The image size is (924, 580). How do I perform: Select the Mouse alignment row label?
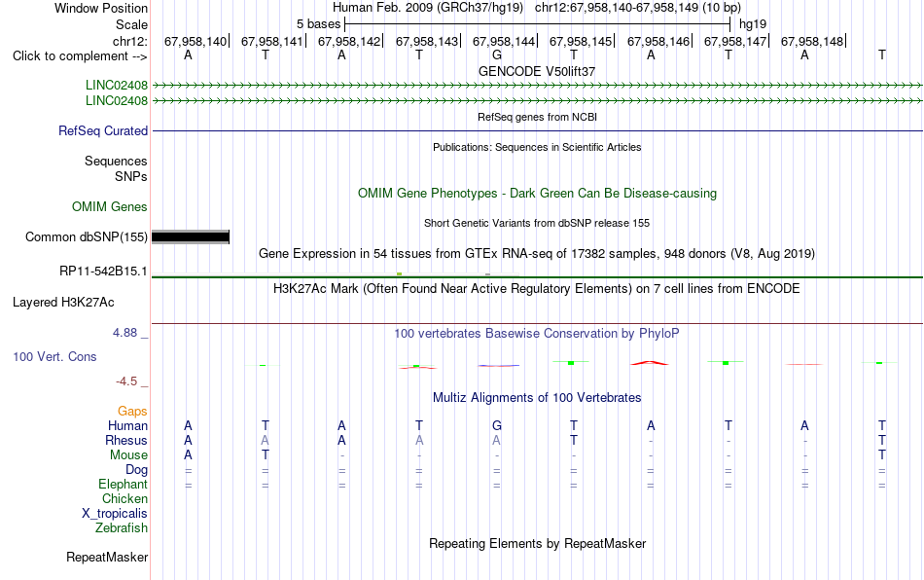[x=128, y=455]
